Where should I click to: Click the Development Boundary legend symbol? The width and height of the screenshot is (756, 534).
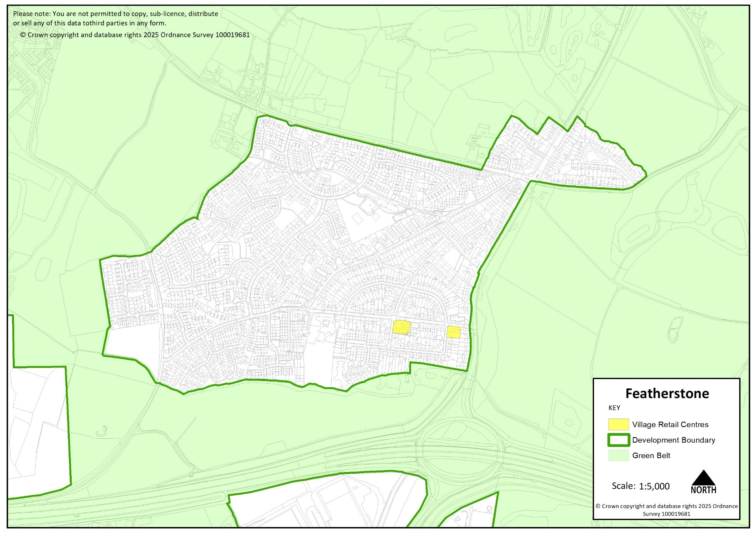click(x=618, y=440)
